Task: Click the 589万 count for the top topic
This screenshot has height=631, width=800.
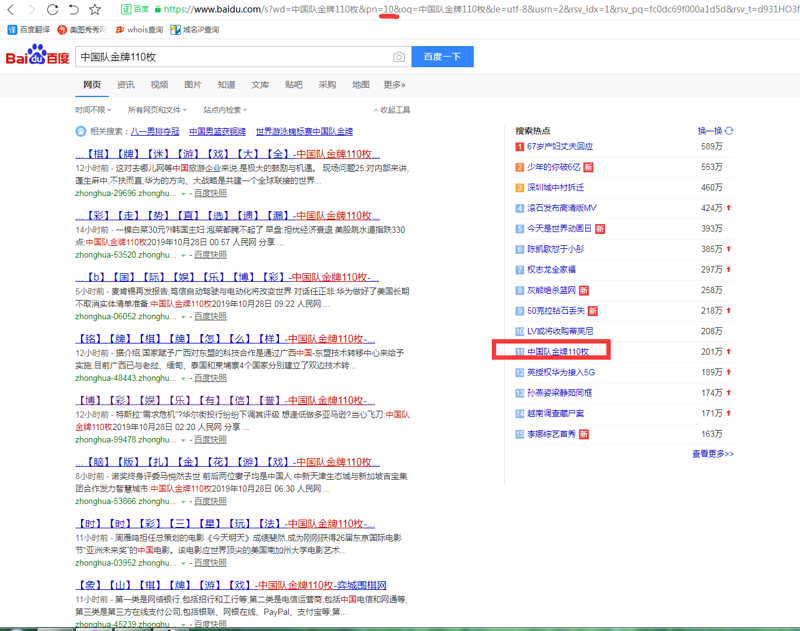Action: click(x=712, y=146)
